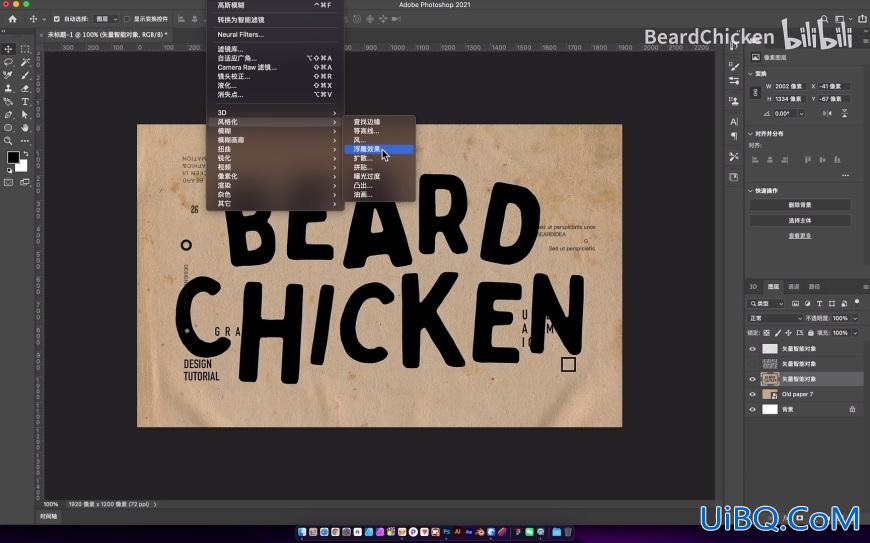Toggle lock transparent pixels

click(x=766, y=333)
